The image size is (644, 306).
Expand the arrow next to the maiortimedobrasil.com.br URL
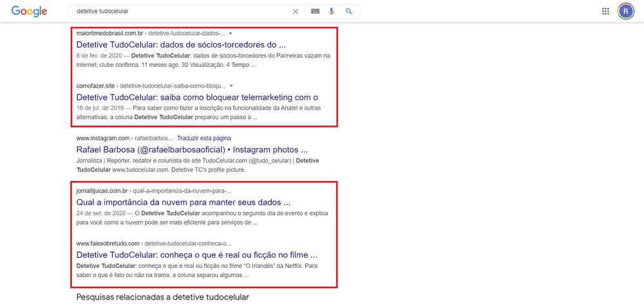click(231, 33)
